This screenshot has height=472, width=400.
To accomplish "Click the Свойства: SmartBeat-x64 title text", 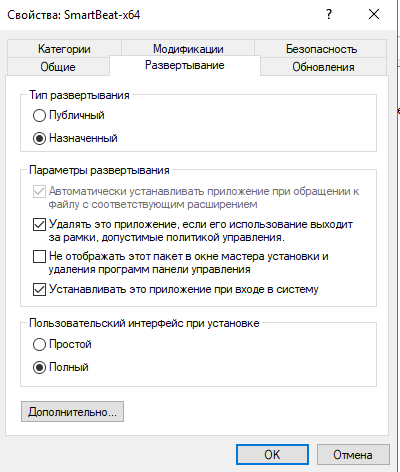I will (74, 15).
